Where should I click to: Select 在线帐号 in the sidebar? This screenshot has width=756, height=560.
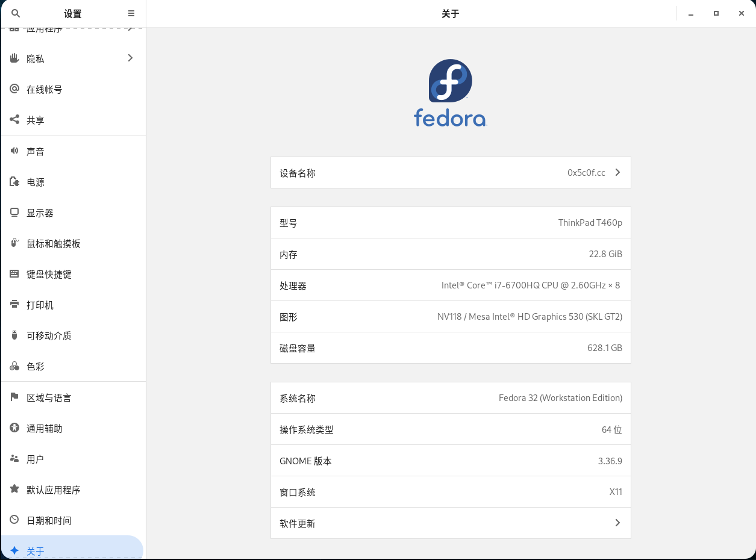click(73, 89)
